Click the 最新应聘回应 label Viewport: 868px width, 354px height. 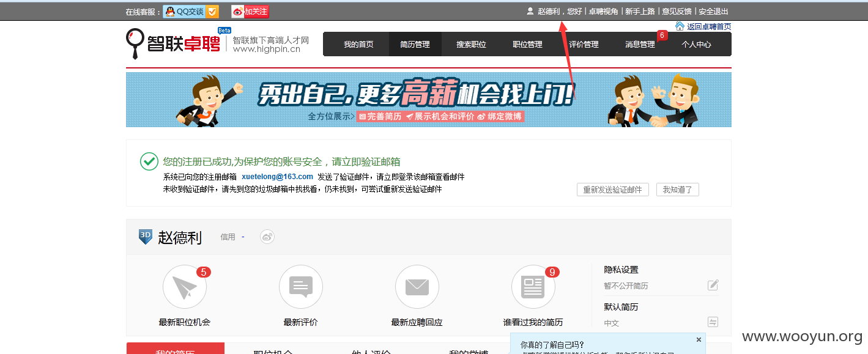[x=417, y=322]
